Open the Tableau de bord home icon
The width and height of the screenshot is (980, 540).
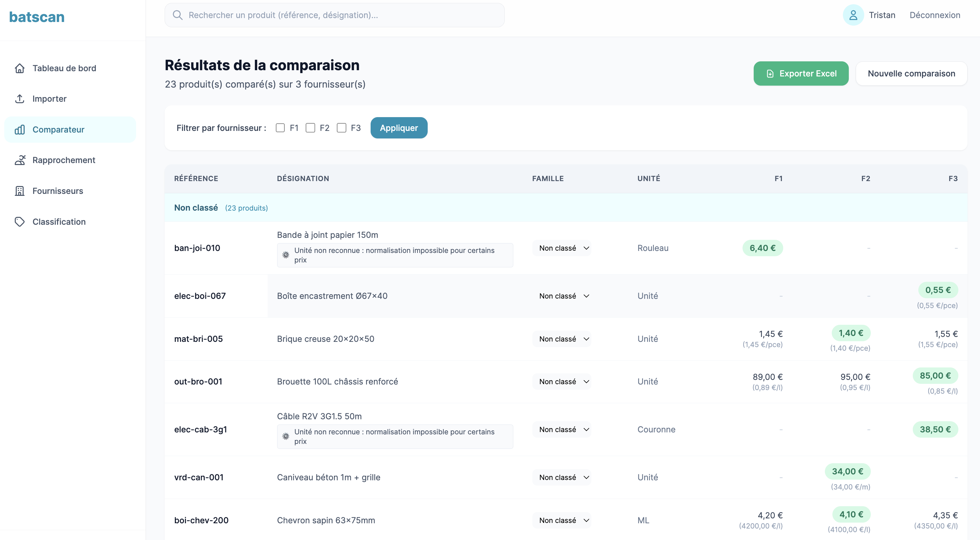(x=20, y=68)
